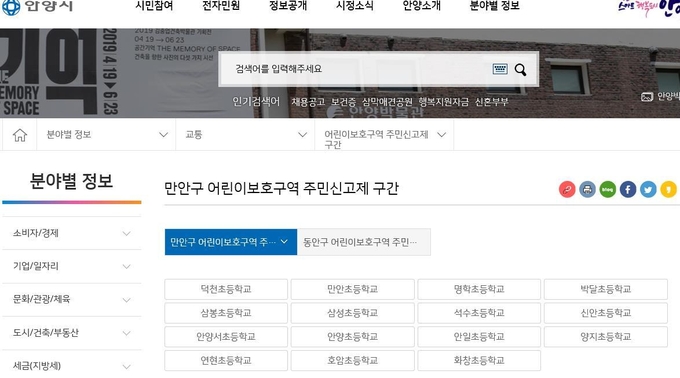680x378 pixels.
Task: Select 명학초등학교 button
Action: tap(479, 289)
